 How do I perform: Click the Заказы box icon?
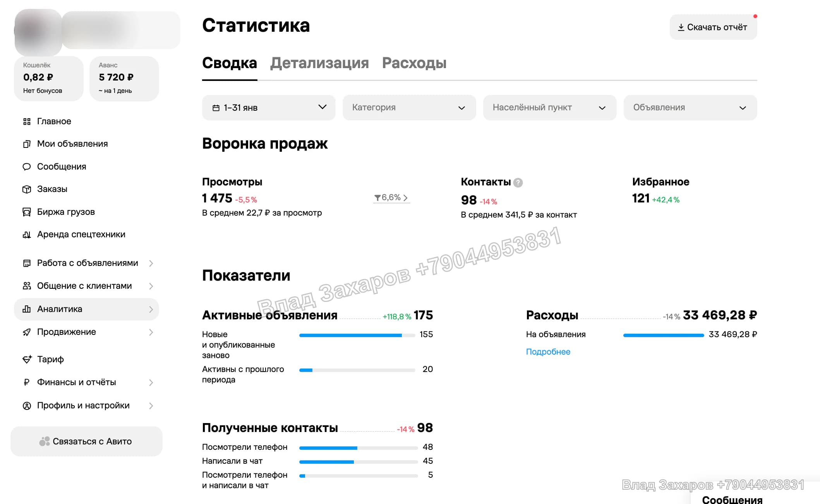[x=27, y=189]
